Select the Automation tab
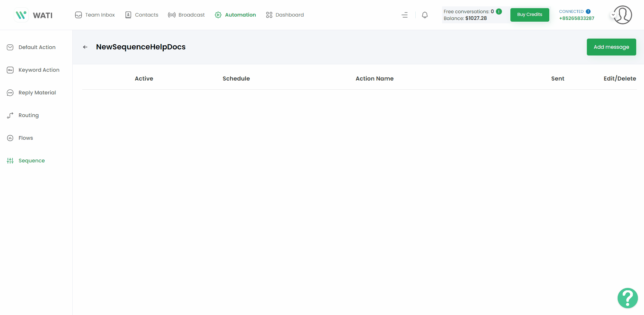Image resolution: width=644 pixels, height=315 pixels. (235, 15)
